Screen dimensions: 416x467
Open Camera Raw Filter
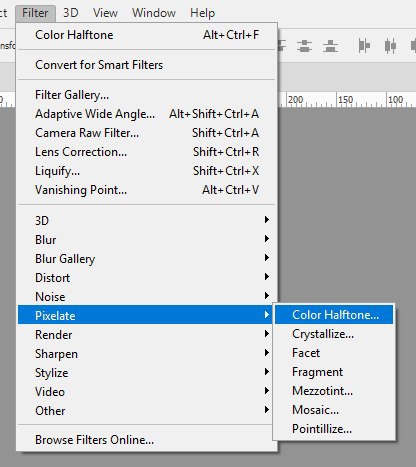[147, 133]
